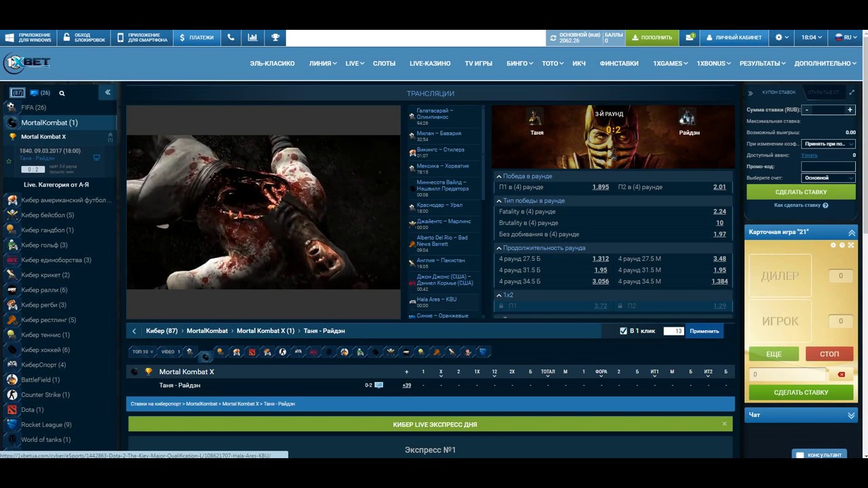The width and height of the screenshot is (868, 488).
Task: Add Mortal Kombat X to favorites star
Action: click(9, 161)
